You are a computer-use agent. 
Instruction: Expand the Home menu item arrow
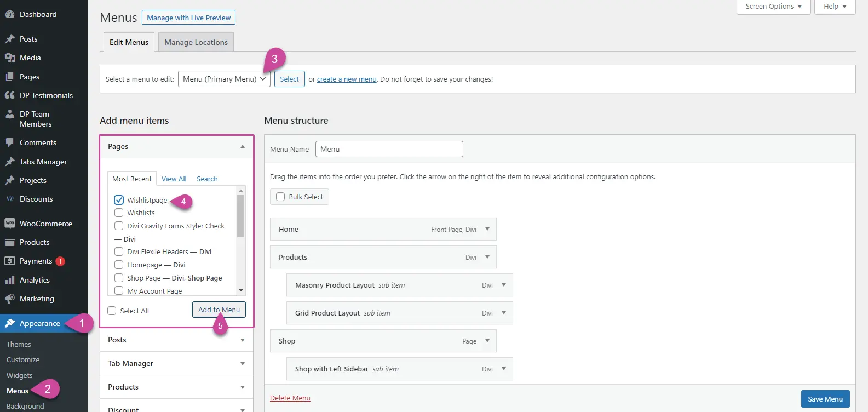(487, 229)
